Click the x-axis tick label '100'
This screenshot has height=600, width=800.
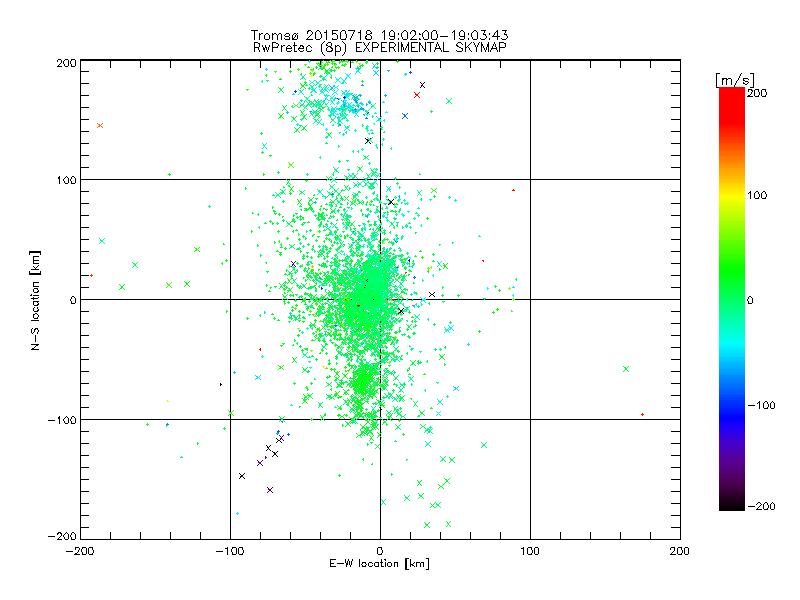(x=530, y=551)
